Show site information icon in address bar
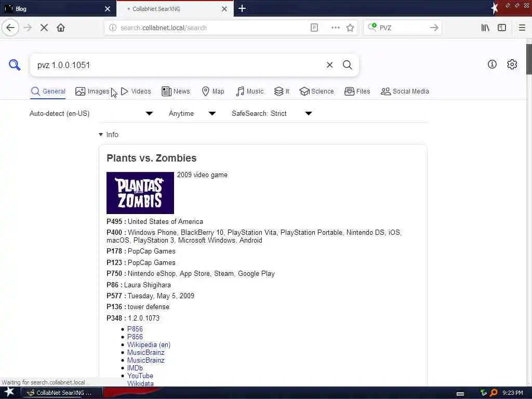The image size is (532, 399). [113, 28]
